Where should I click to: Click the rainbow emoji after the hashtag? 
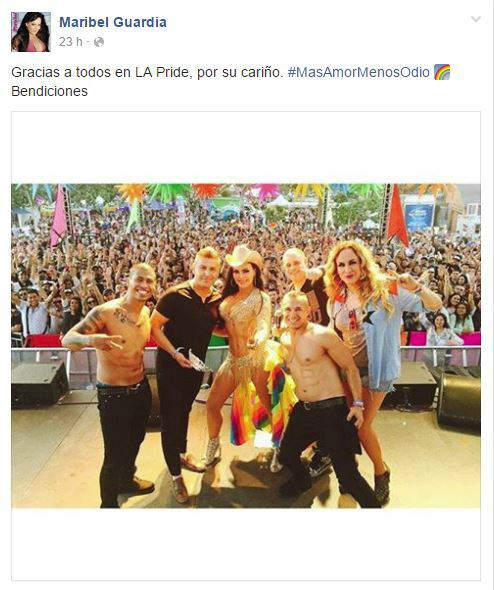442,72
